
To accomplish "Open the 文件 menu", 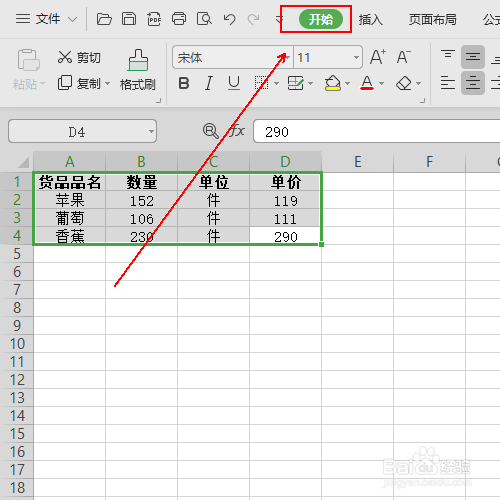I will 47,19.
